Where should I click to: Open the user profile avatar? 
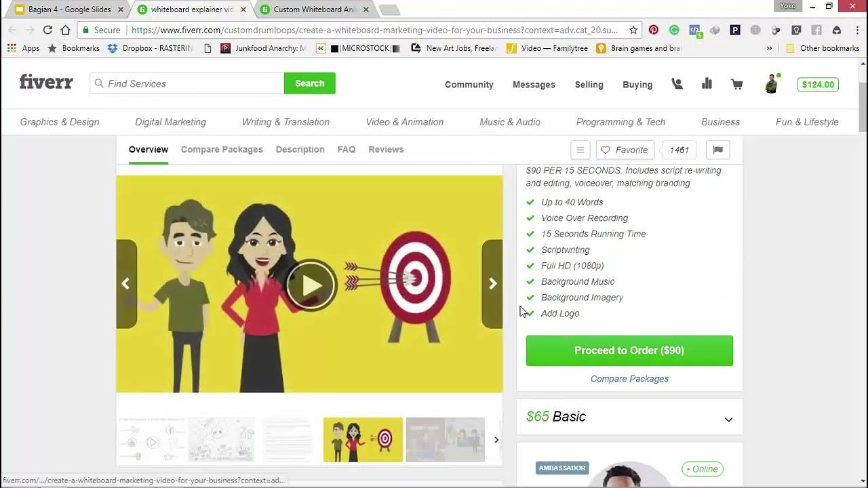[771, 83]
